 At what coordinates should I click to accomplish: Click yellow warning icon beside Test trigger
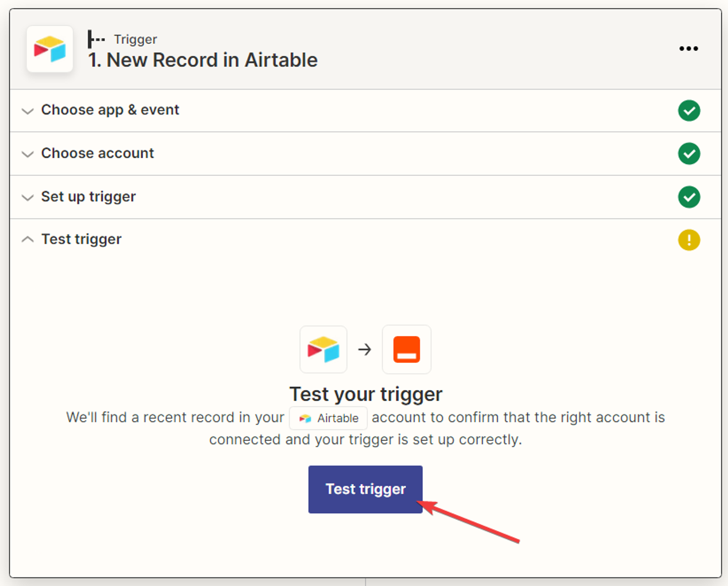[x=689, y=240]
